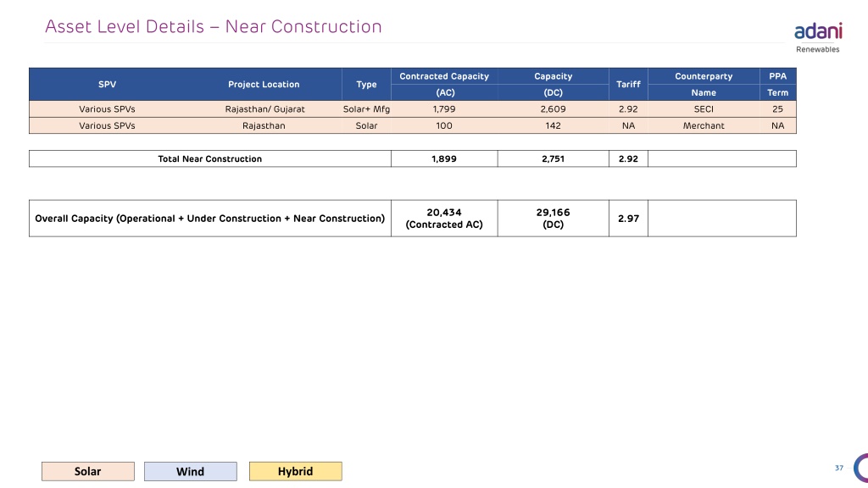The width and height of the screenshot is (868, 488).
Task: Click the Term sub-header
Action: [778, 92]
